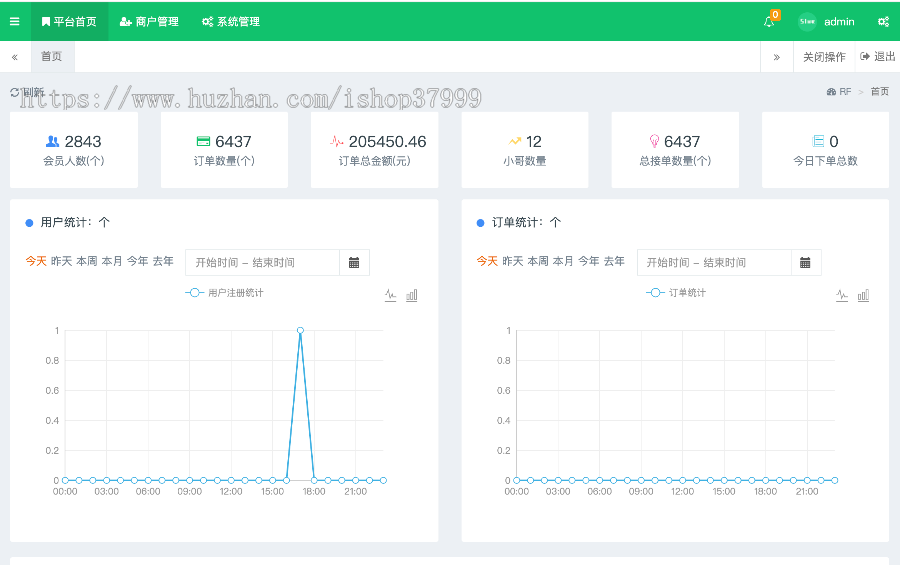The height and width of the screenshot is (565, 900).
Task: Click the 今日下单总数 label
Action: (825, 161)
